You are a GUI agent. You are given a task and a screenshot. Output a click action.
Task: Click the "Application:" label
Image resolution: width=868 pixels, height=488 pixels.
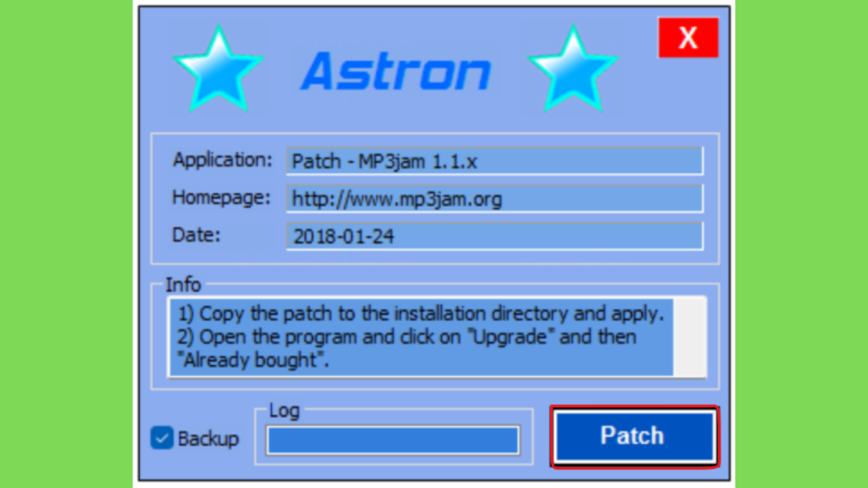click(x=223, y=160)
